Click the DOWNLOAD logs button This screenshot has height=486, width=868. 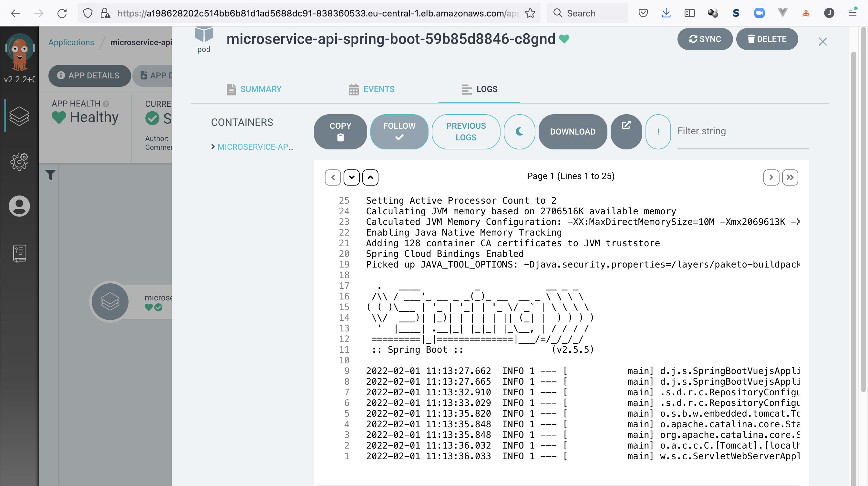click(573, 131)
